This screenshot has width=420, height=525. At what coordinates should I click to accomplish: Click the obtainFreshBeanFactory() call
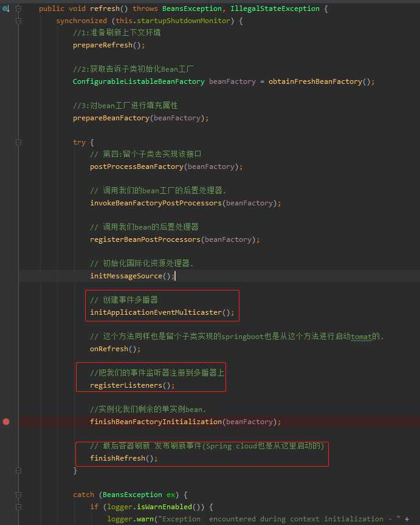coord(322,81)
